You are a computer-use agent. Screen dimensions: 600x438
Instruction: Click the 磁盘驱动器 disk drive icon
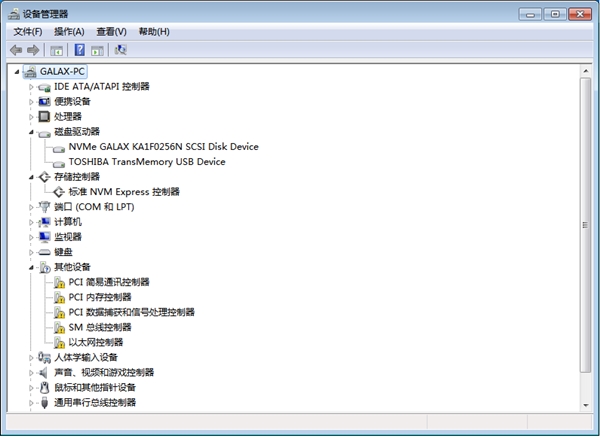point(44,133)
